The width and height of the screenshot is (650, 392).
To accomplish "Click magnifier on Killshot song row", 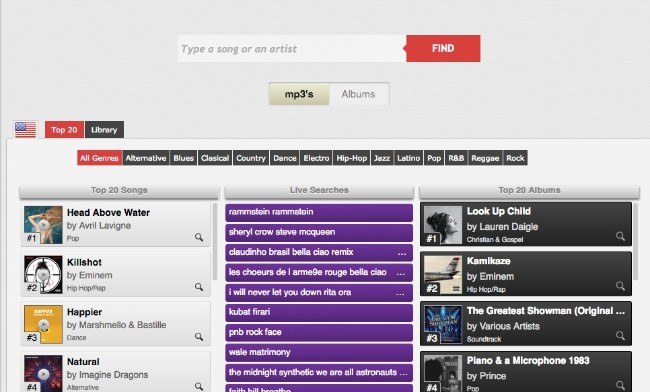I will 199,287.
